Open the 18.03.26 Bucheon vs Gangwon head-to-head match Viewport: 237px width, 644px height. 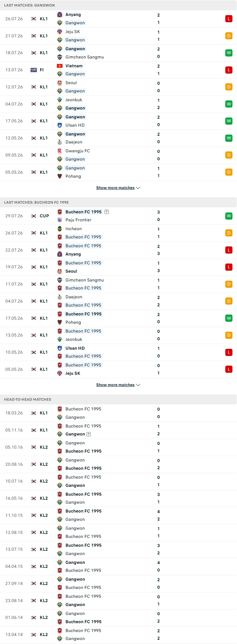point(118,413)
